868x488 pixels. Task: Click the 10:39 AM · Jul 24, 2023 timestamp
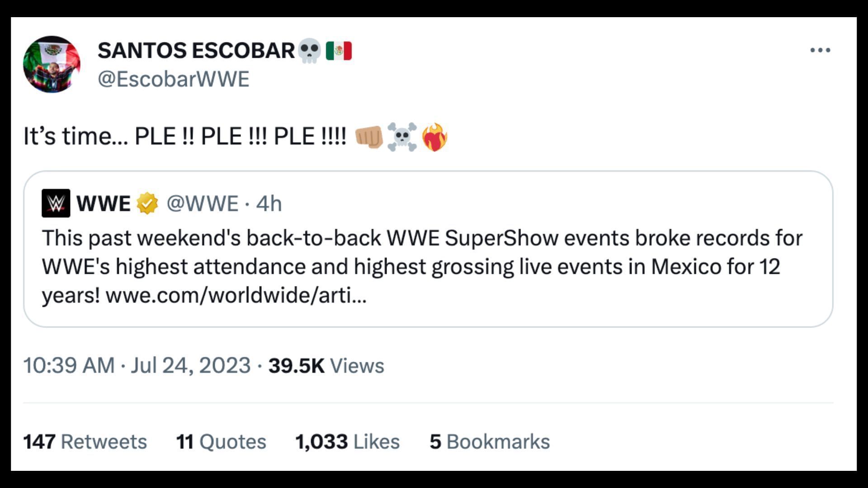click(137, 365)
